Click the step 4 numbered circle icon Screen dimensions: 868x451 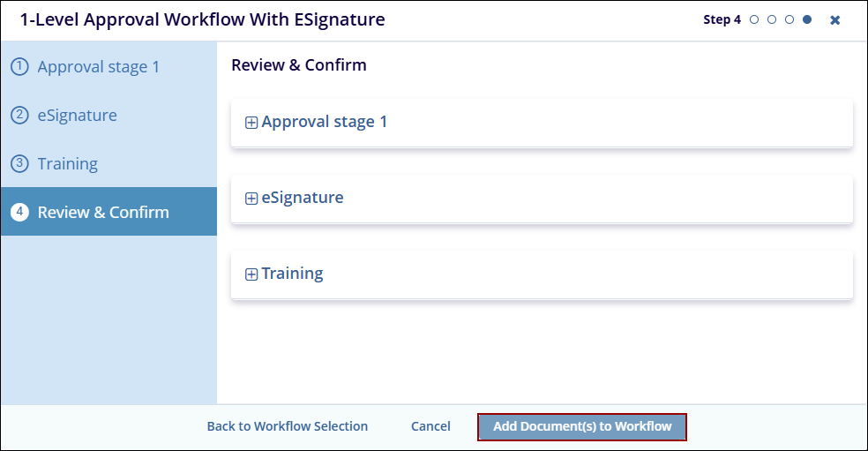pos(19,213)
